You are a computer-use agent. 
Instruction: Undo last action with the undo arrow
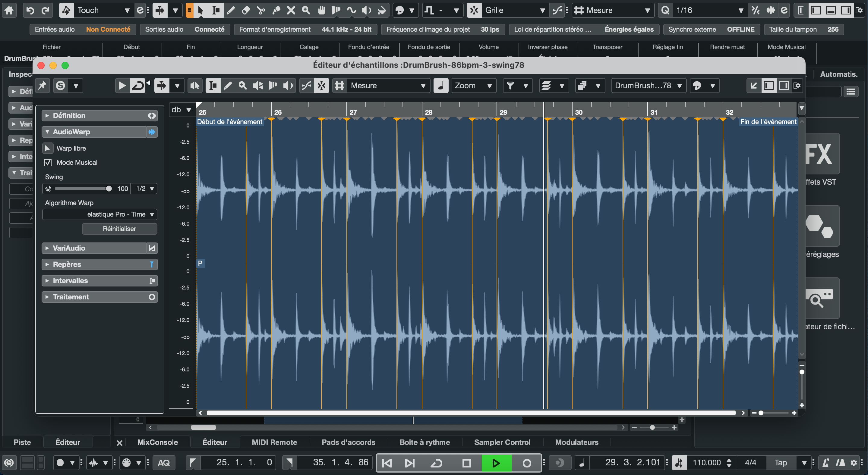30,10
